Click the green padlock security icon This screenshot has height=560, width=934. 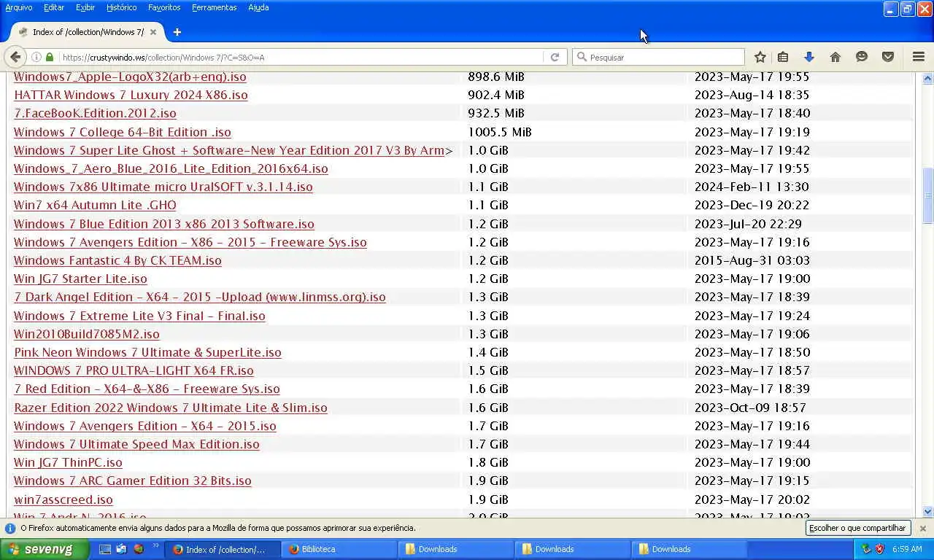[50, 57]
